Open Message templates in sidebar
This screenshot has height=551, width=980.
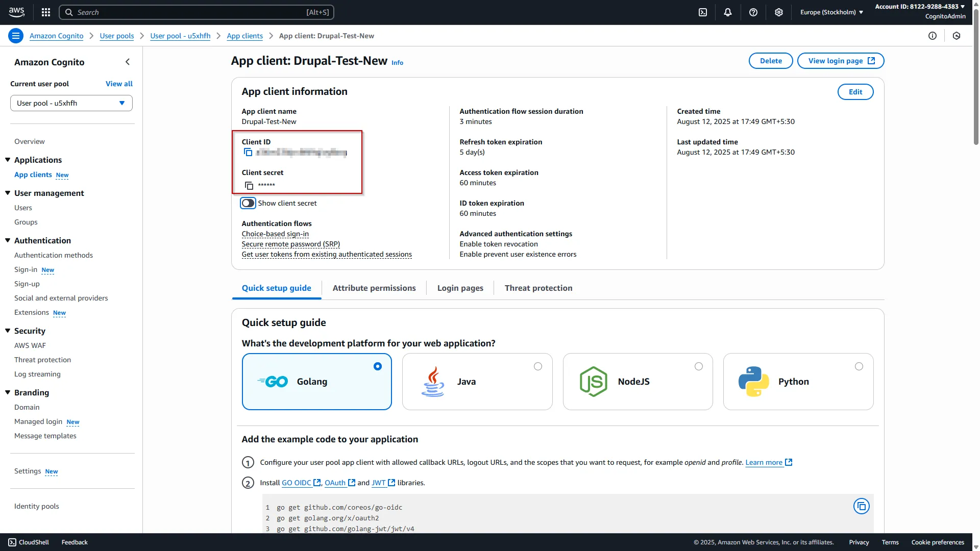coord(45,436)
